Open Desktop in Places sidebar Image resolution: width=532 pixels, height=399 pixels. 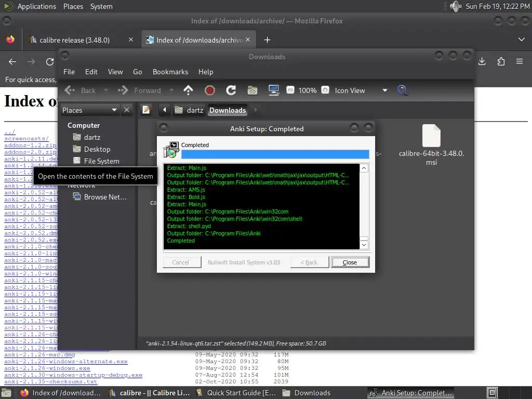(91, 149)
